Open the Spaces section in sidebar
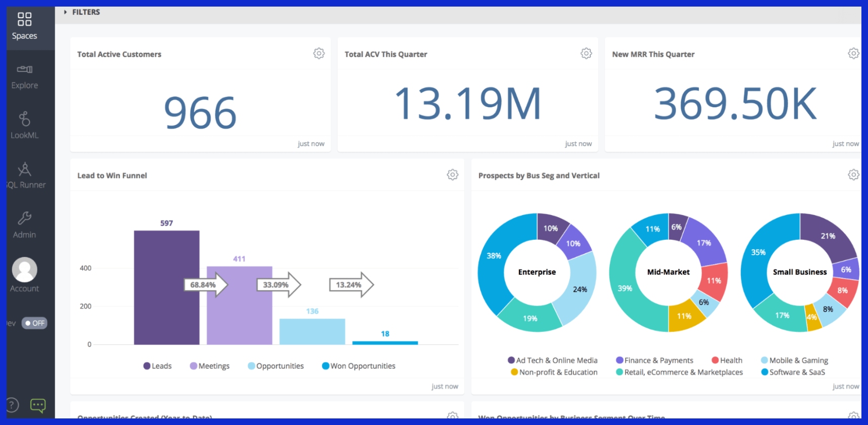Screen dimensions: 868x425 tap(24, 26)
